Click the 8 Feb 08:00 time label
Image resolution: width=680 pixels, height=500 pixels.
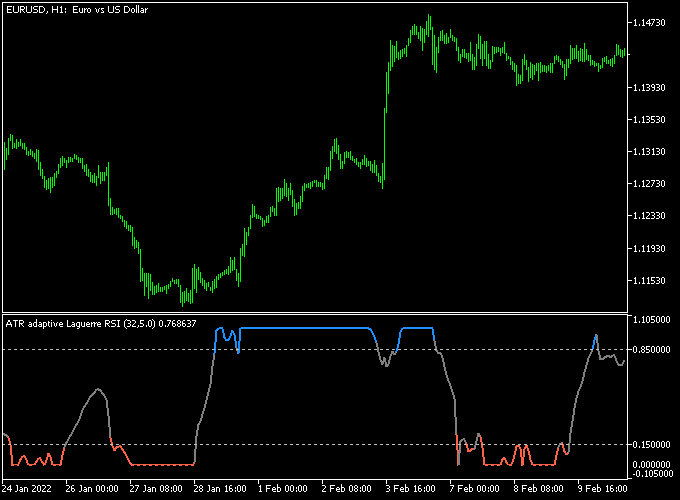tap(539, 489)
